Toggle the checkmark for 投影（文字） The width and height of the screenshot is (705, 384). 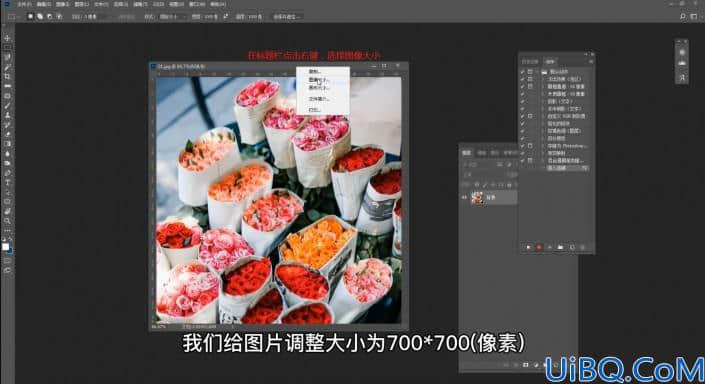[522, 101]
